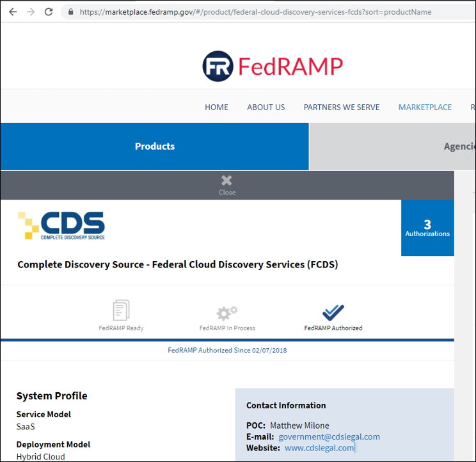Viewport: 476px width, 462px height.
Task: Click the 3 Authorizations blue tile
Action: 427,228
